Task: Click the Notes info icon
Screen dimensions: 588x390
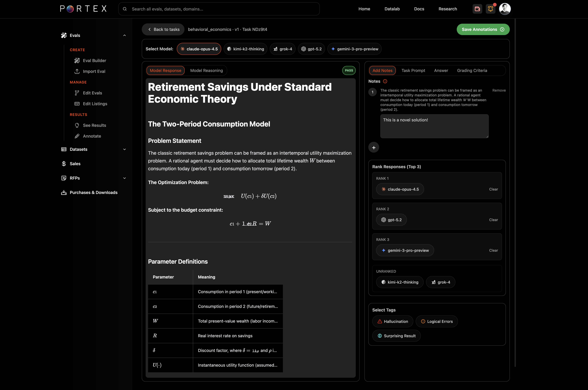Action: [385, 81]
